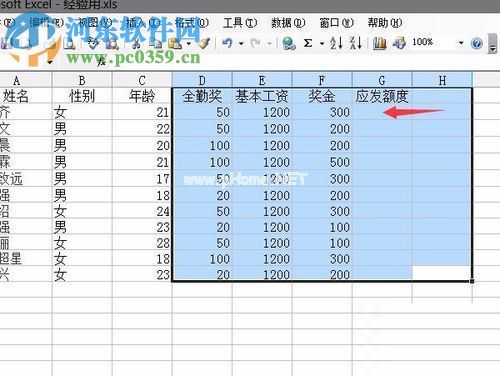Open Print Preview magnifier icon
Viewport: 500px width, 376px height.
tap(69, 43)
